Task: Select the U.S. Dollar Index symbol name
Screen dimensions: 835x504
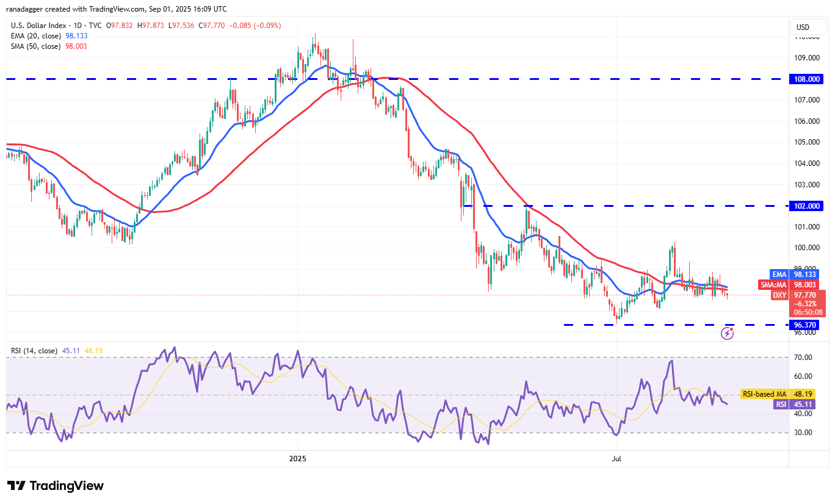Action: point(40,26)
